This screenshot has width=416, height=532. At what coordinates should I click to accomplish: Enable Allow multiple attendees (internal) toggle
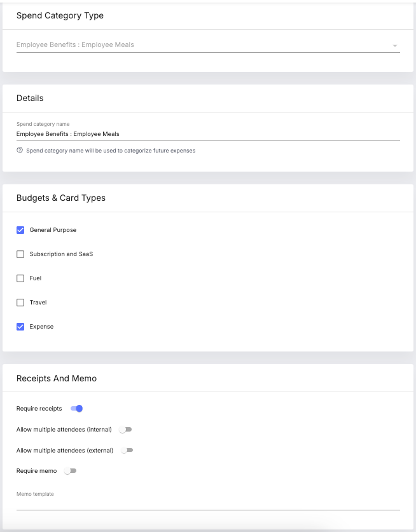click(125, 430)
